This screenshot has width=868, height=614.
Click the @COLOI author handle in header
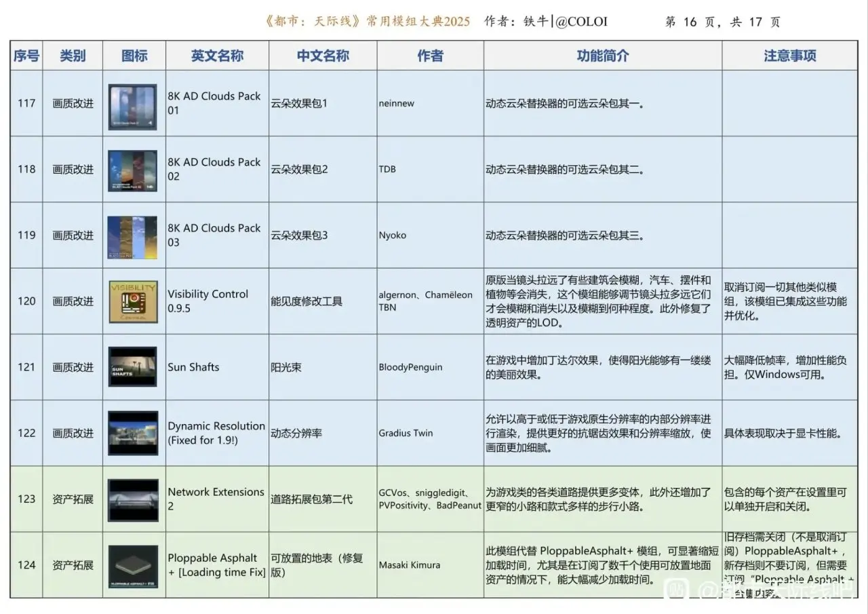[580, 22]
